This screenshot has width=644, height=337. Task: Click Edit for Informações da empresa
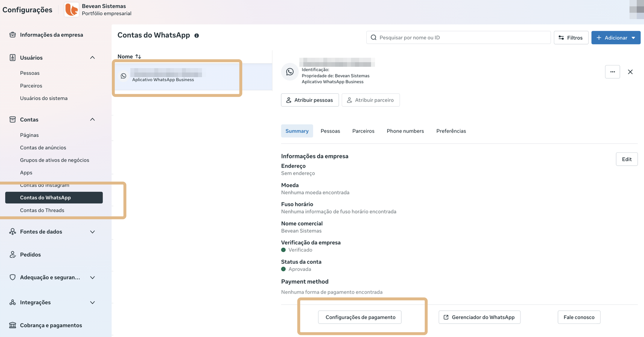[627, 159]
